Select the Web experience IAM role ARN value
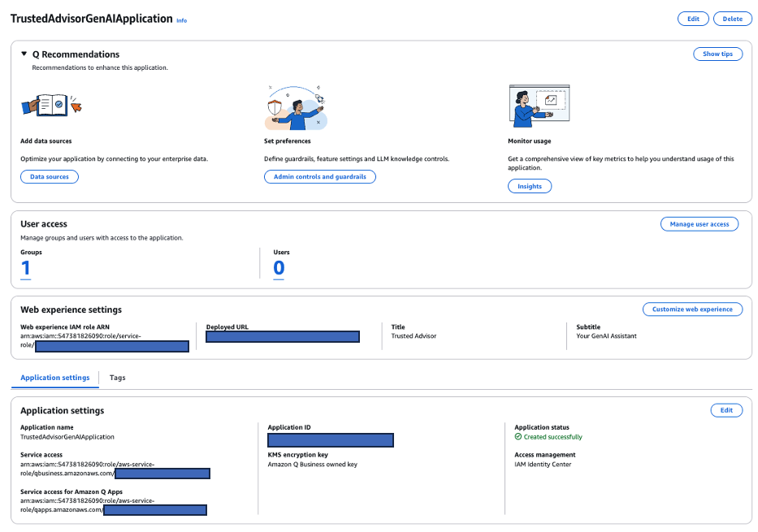The image size is (758, 532). pyautogui.click(x=105, y=340)
